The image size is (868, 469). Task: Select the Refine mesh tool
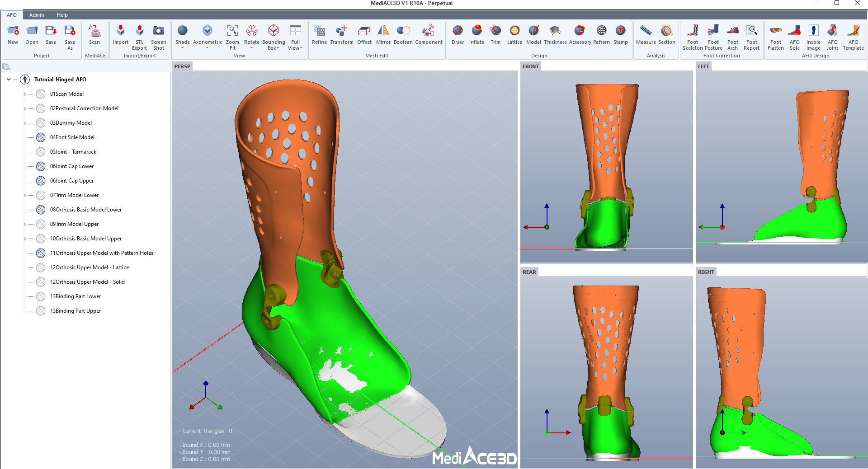pyautogui.click(x=319, y=35)
